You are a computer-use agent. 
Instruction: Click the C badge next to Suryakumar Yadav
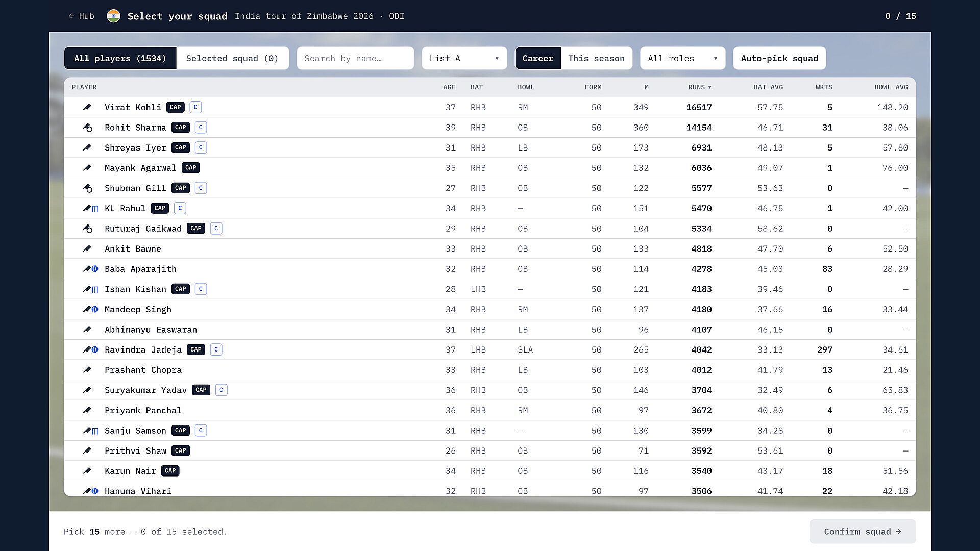click(221, 390)
